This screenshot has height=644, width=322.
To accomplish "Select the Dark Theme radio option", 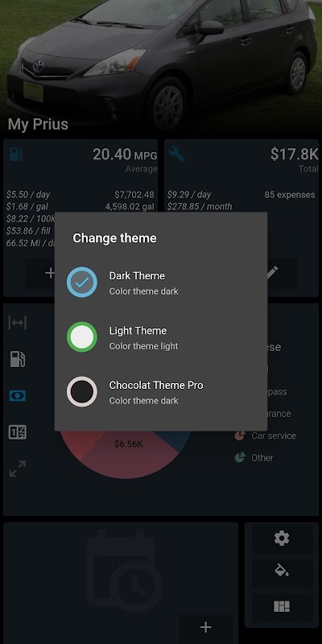I will (x=82, y=283).
